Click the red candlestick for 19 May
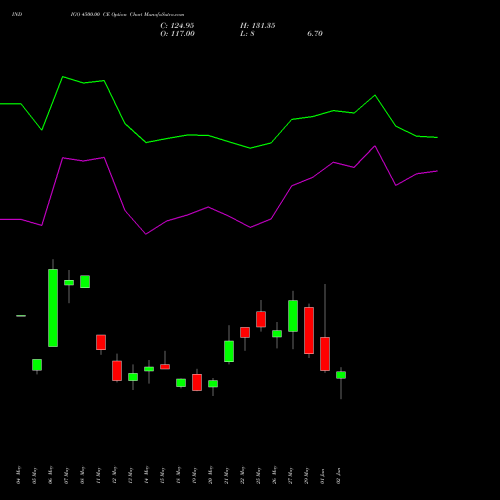The image size is (500, 500). [x=197, y=382]
